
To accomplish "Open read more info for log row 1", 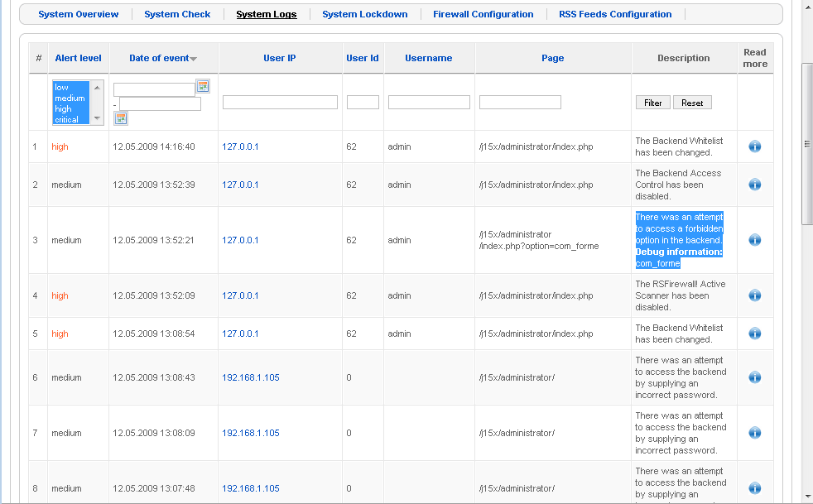I will [755, 146].
